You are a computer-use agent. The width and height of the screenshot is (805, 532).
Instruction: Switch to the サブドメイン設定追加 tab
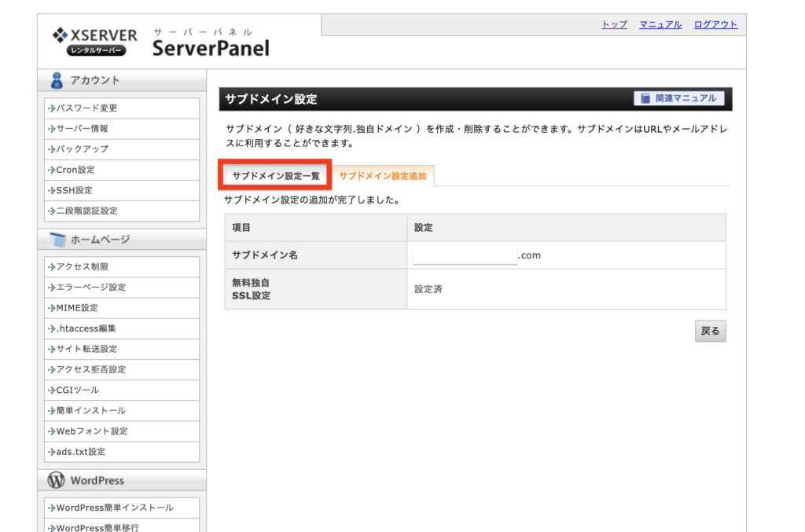(383, 175)
